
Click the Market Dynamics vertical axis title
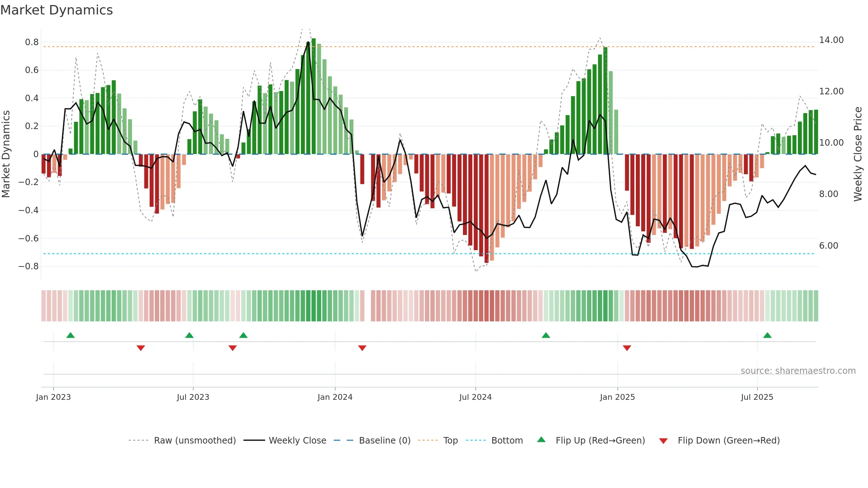[x=6, y=154]
